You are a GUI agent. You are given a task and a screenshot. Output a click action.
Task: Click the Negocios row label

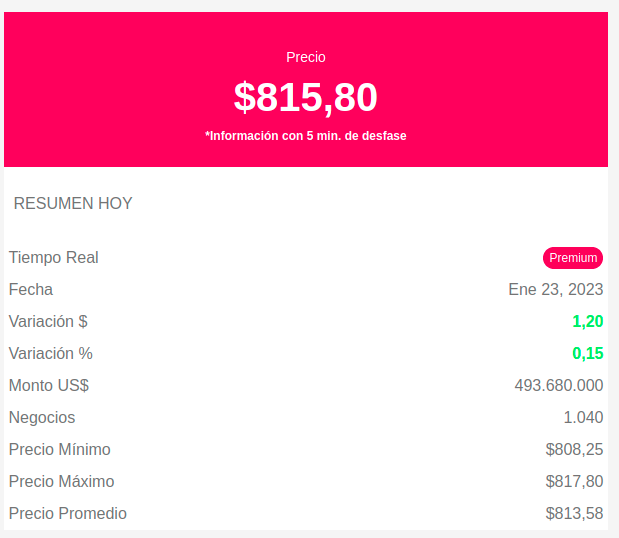point(42,418)
